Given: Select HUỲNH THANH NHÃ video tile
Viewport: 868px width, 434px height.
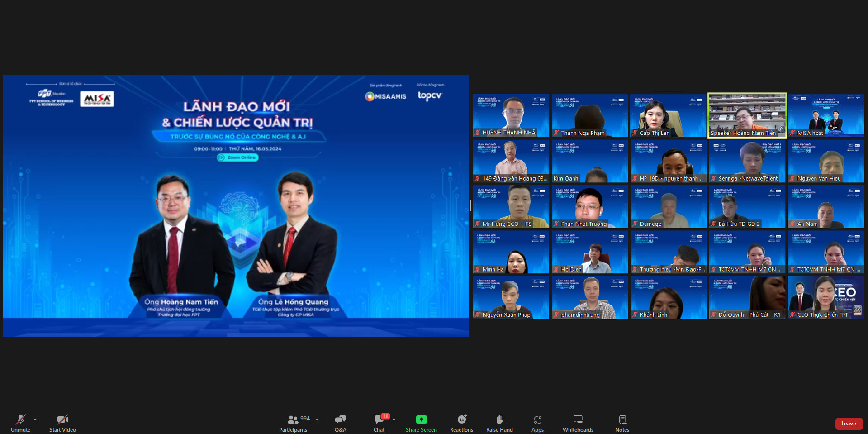Looking at the screenshot, I should click(511, 115).
